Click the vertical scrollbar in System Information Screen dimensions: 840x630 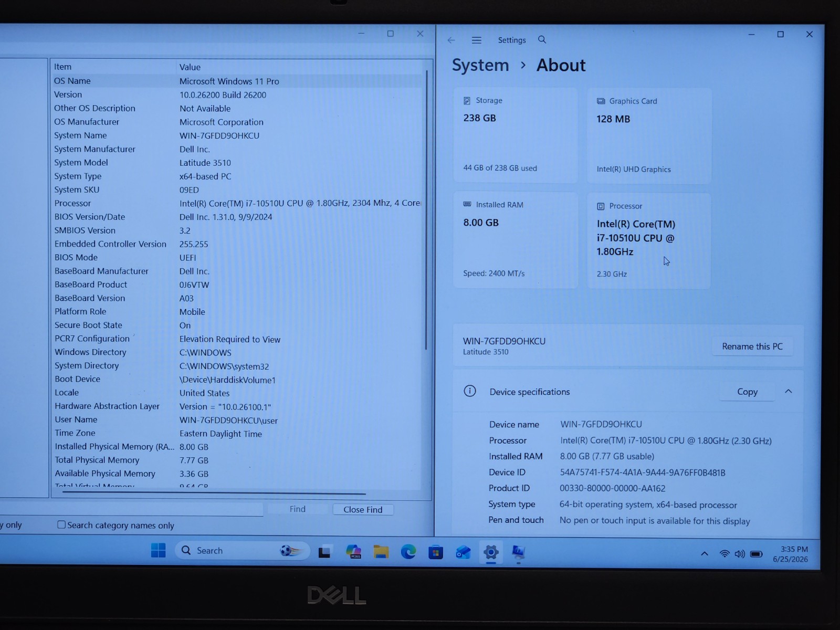tap(426, 210)
